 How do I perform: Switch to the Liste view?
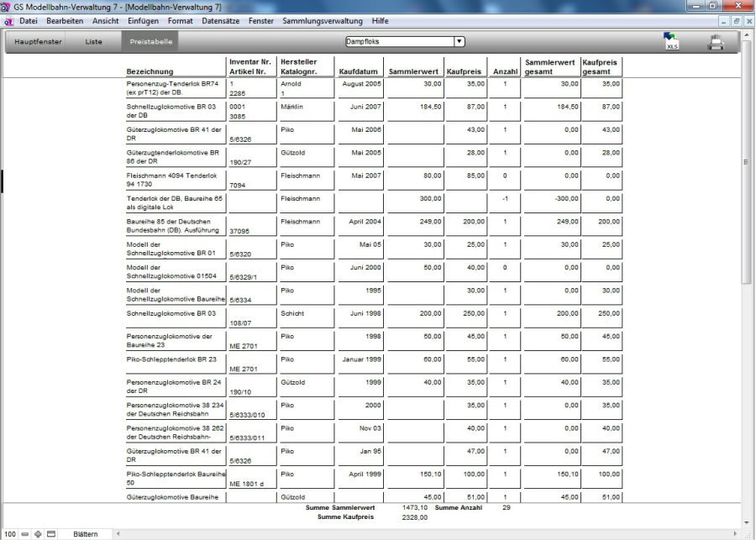[93, 42]
